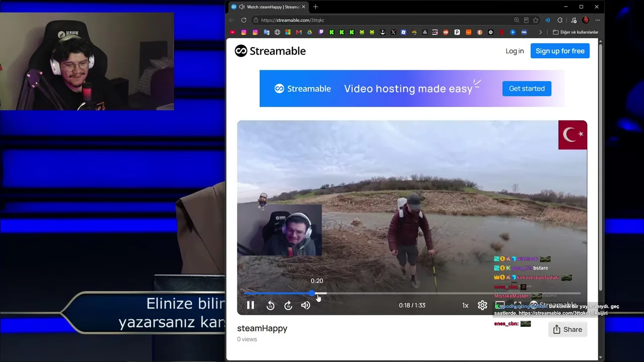The height and width of the screenshot is (362, 644).
Task: Open Diğer sık kullanılanlar folder
Action: (576, 32)
